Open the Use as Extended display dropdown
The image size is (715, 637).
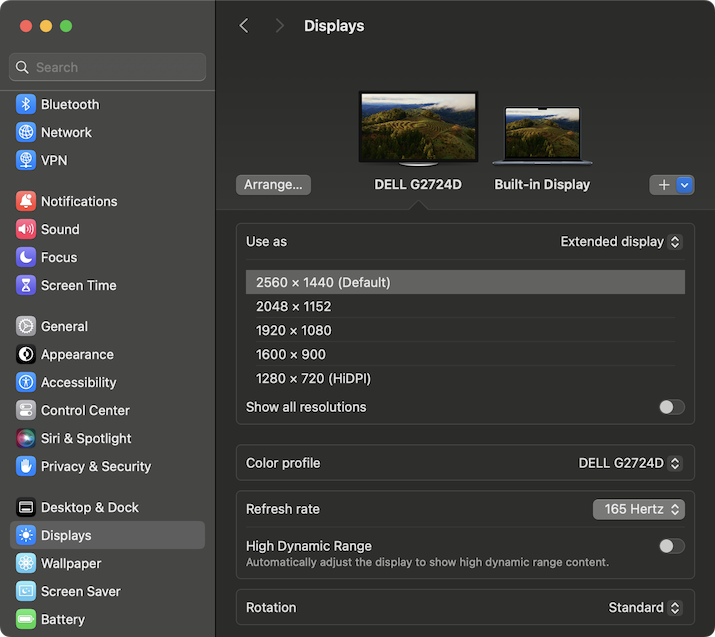click(620, 242)
